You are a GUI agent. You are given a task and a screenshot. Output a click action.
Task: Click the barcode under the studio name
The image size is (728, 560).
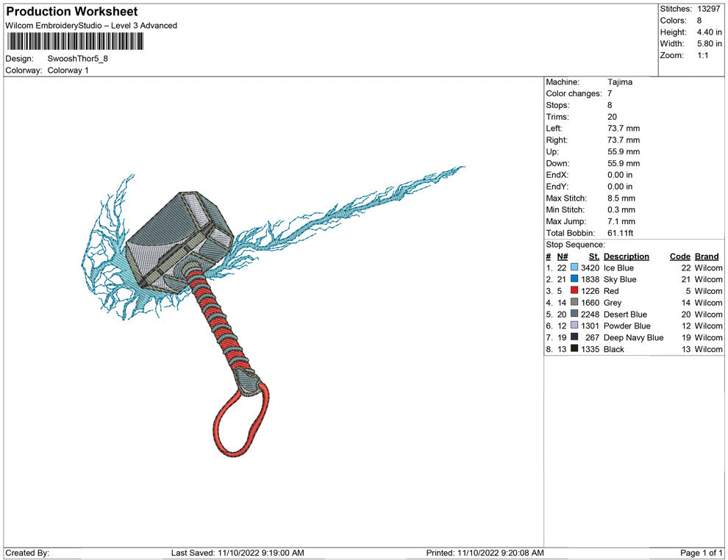(x=75, y=42)
